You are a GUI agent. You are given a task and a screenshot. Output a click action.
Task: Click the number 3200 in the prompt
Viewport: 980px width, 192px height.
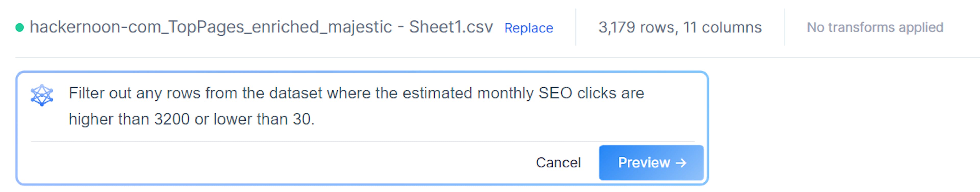pyautogui.click(x=171, y=119)
